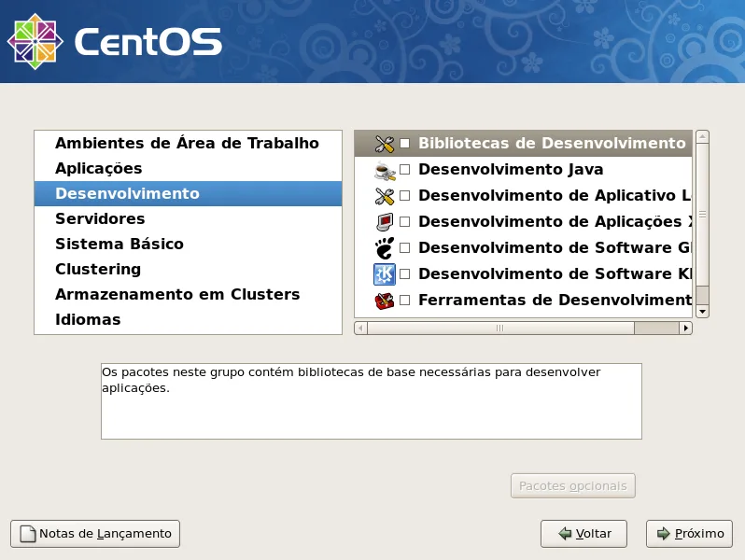Choose the Sistema Básico category
The image size is (745, 560).
[188, 244]
